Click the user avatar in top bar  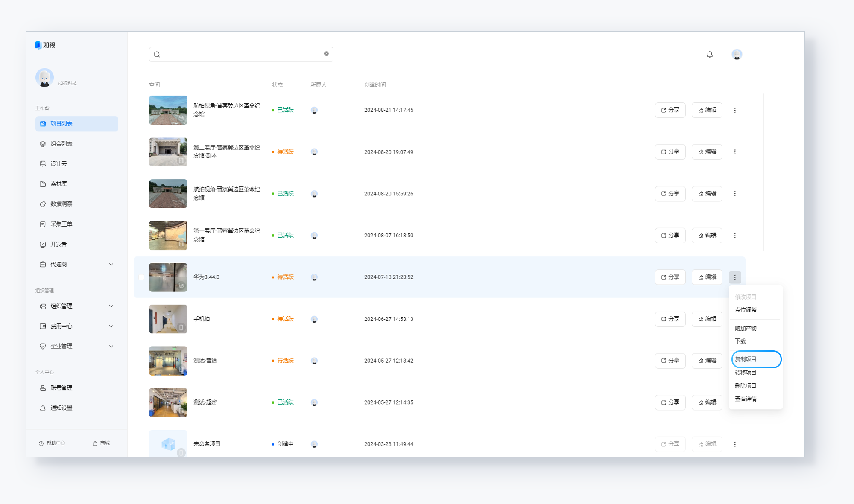(x=737, y=55)
